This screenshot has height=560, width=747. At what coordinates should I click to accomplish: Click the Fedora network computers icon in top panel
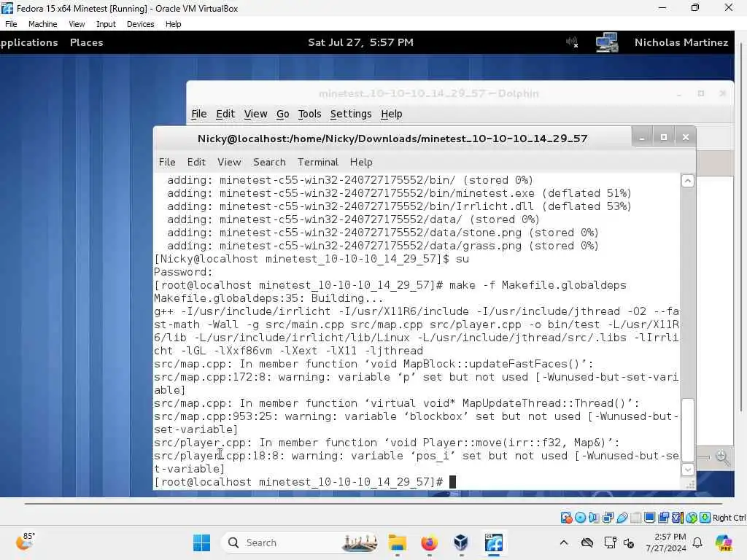click(x=607, y=42)
